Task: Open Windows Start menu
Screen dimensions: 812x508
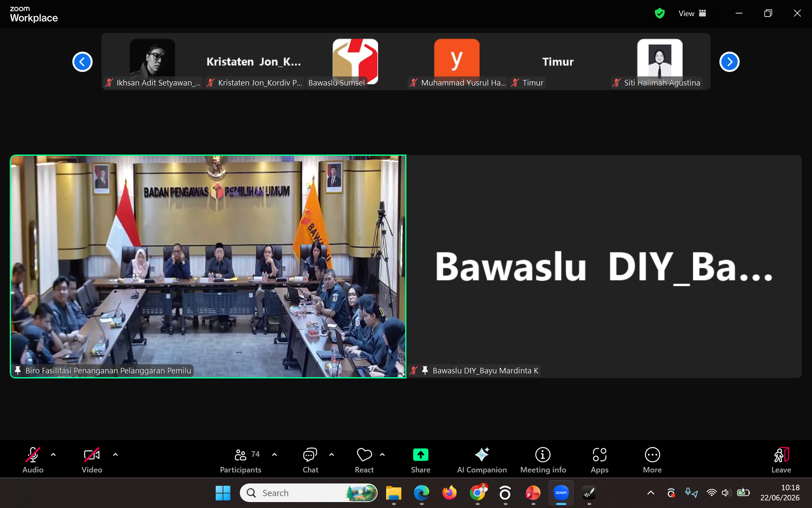Action: pos(223,493)
